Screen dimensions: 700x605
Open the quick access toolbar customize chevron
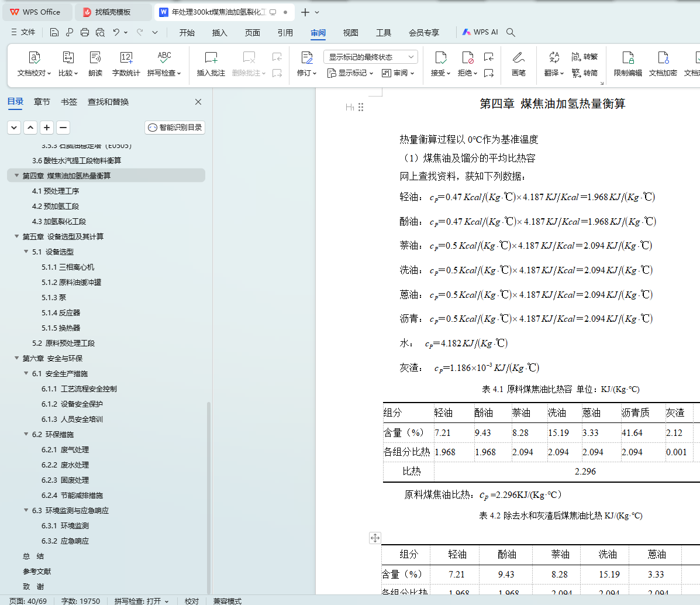(155, 32)
